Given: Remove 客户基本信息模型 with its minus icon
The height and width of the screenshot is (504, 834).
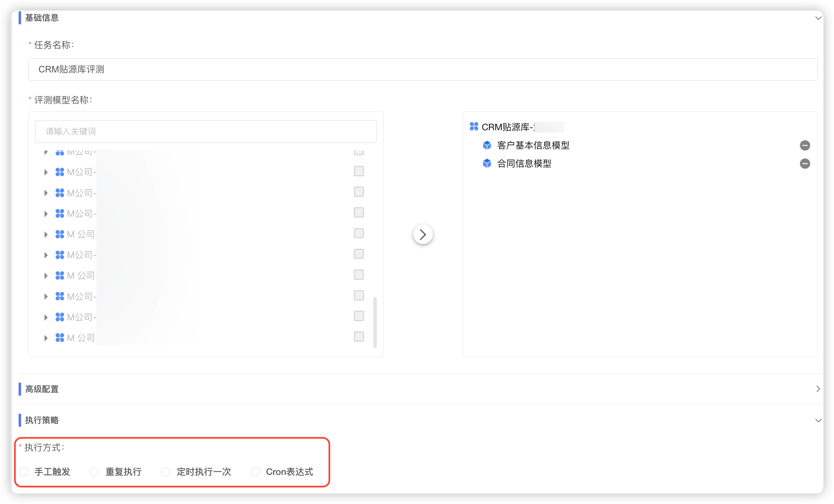Looking at the screenshot, I should click(x=805, y=146).
